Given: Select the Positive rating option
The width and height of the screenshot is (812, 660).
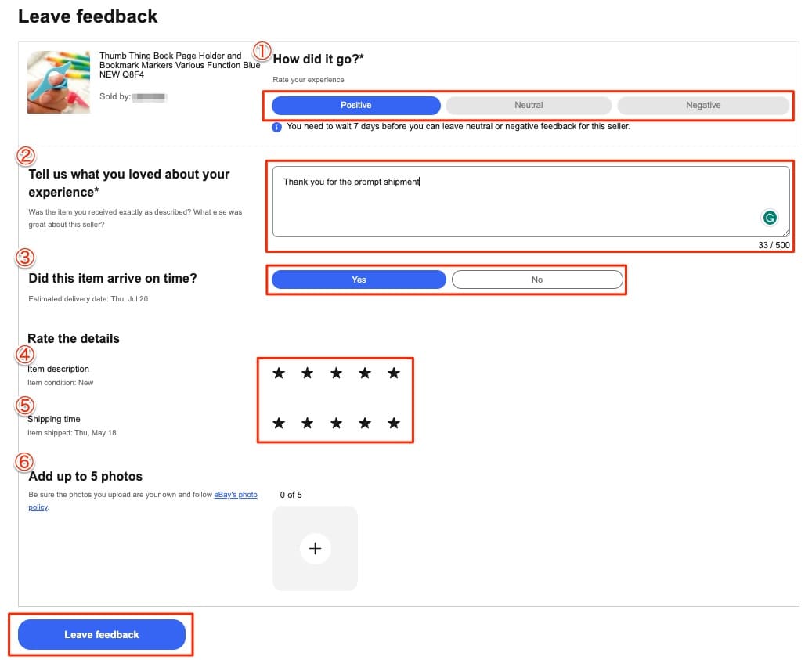Looking at the screenshot, I should [x=356, y=105].
